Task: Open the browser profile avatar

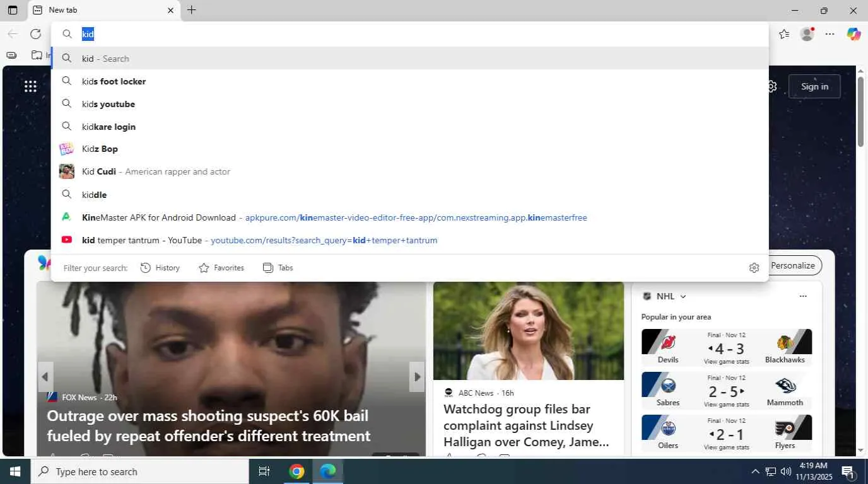Action: coord(807,34)
